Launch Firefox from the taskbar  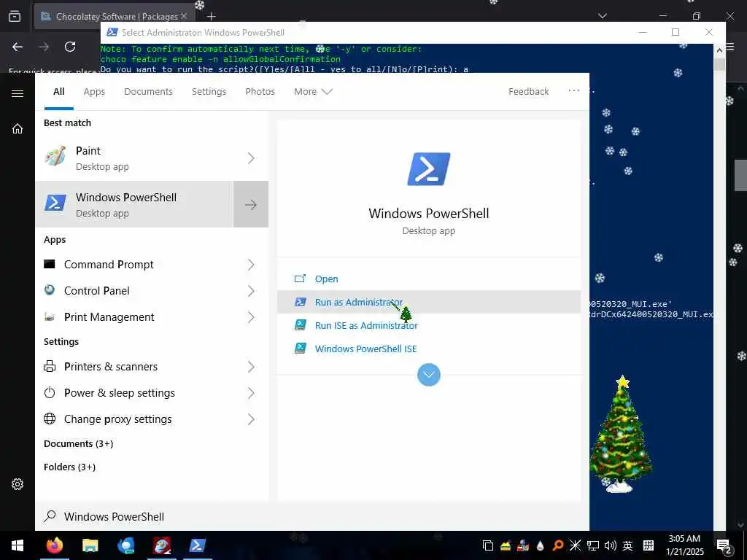(x=54, y=545)
